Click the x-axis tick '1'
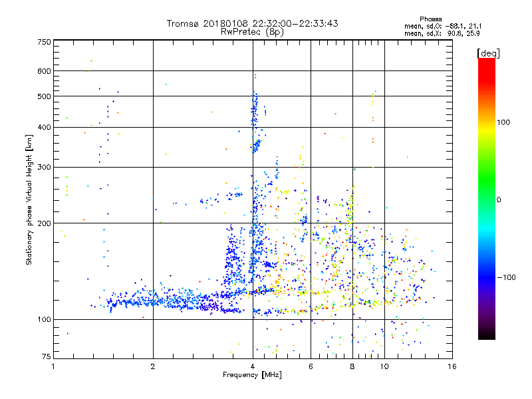Image resolution: width=532 pixels, height=399 pixels. (x=53, y=366)
